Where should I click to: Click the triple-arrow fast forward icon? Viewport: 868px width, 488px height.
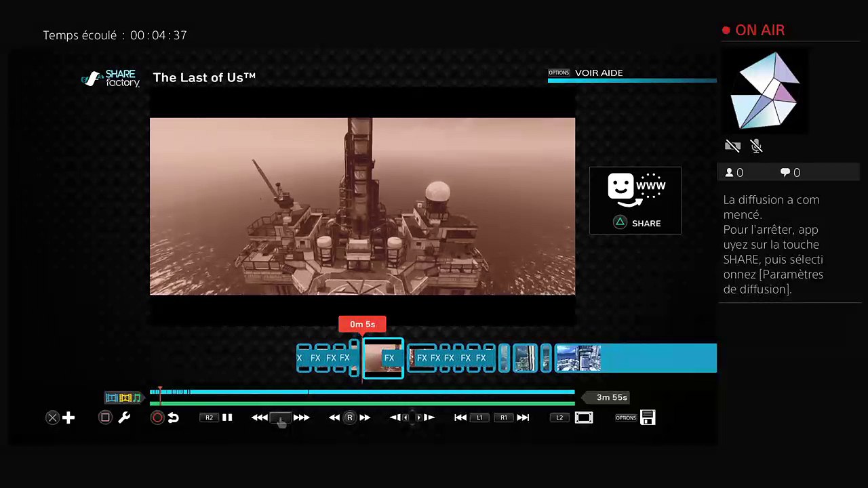(x=302, y=418)
